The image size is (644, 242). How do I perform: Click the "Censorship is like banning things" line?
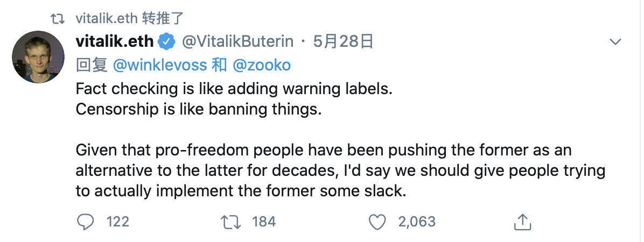pyautogui.click(x=198, y=109)
